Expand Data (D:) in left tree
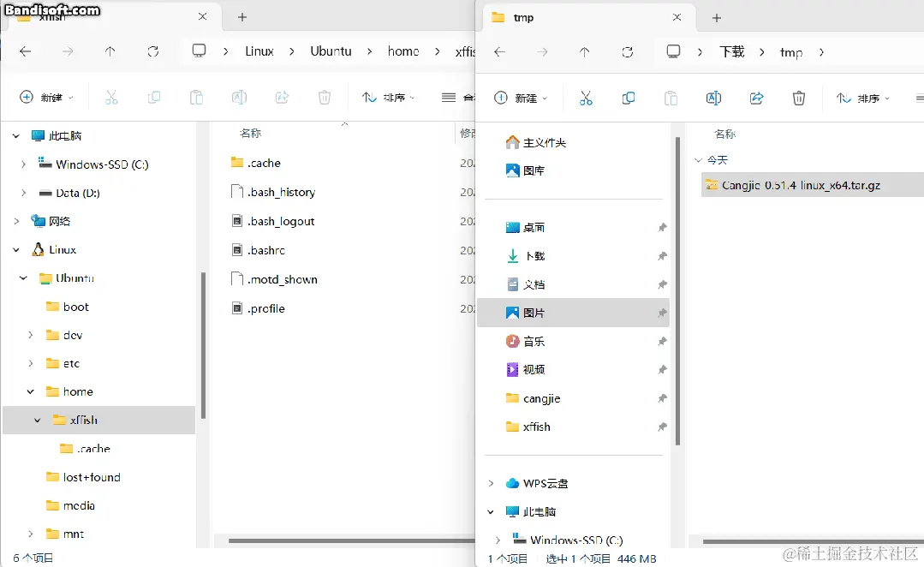Screen dimensions: 924x567 [24, 193]
